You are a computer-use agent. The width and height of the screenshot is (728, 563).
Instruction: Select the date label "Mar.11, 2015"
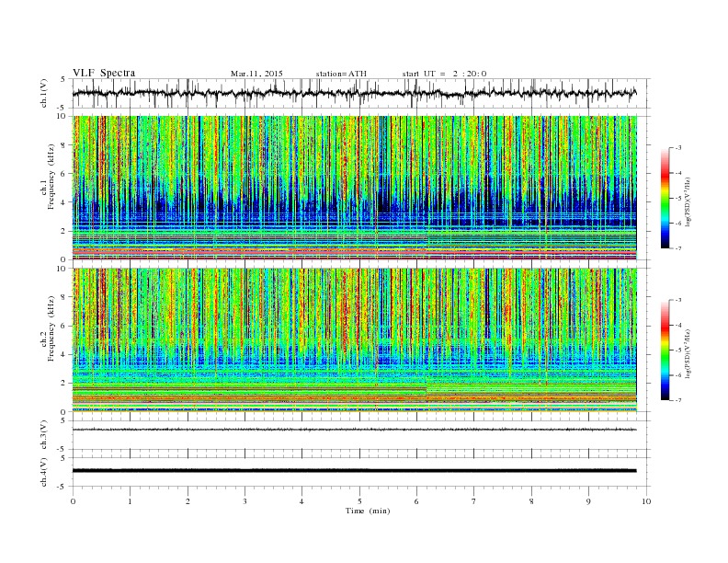coord(256,74)
